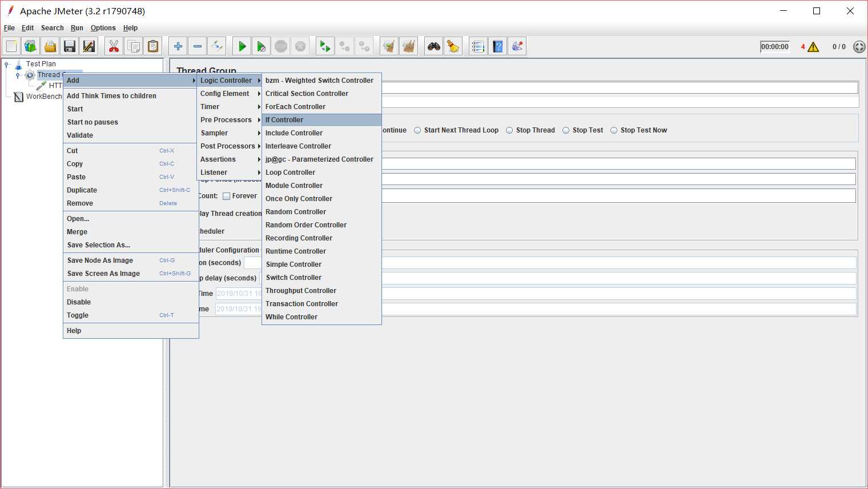Click the Copy toolbar icon
Viewport: 868px width, 489px height.
click(134, 46)
